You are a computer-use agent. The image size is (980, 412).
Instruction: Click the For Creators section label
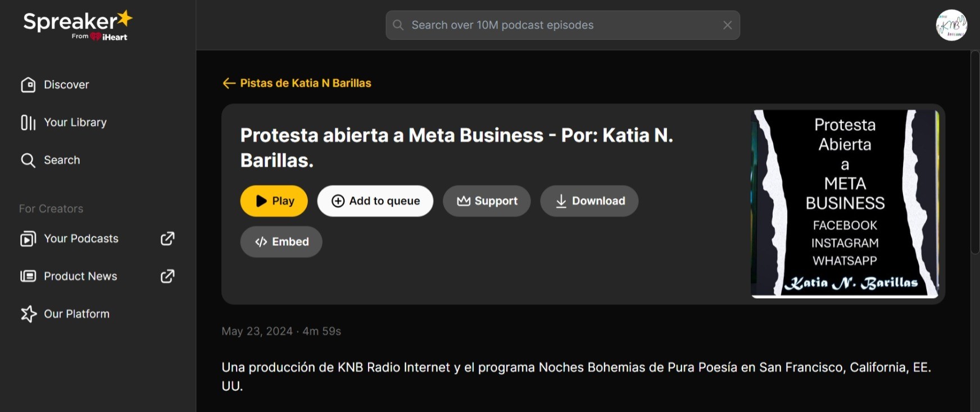coord(51,209)
